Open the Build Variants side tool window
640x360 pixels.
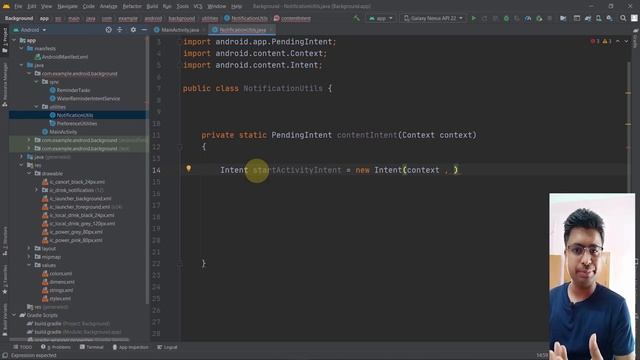click(5, 320)
